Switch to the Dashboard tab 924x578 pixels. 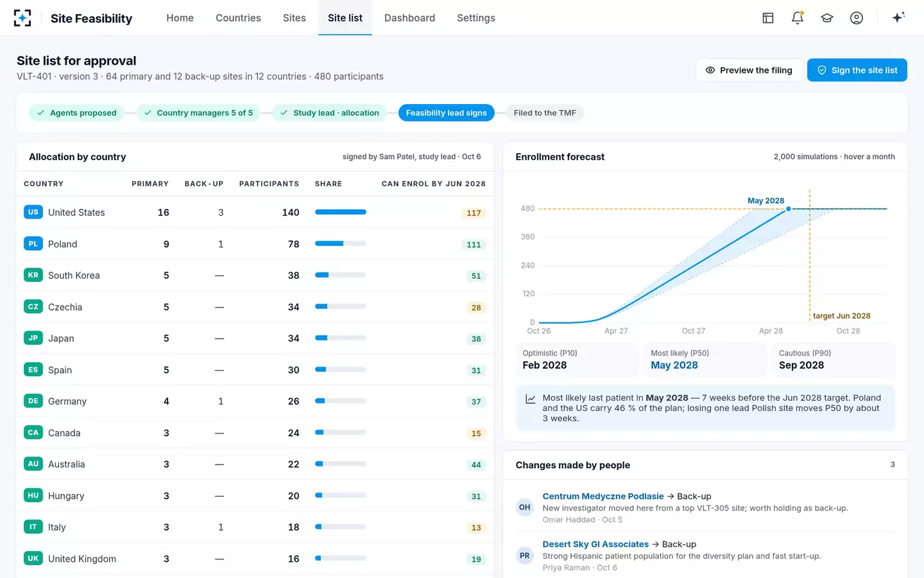pos(409,18)
